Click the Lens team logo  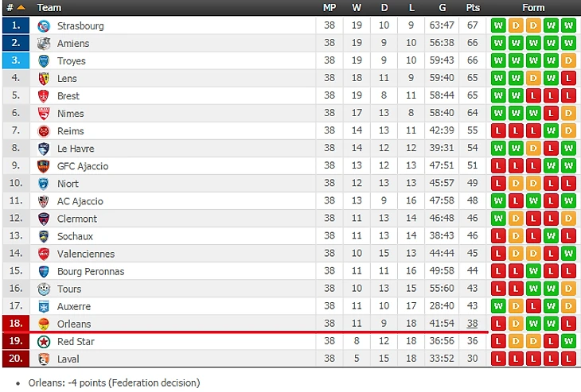44,78
